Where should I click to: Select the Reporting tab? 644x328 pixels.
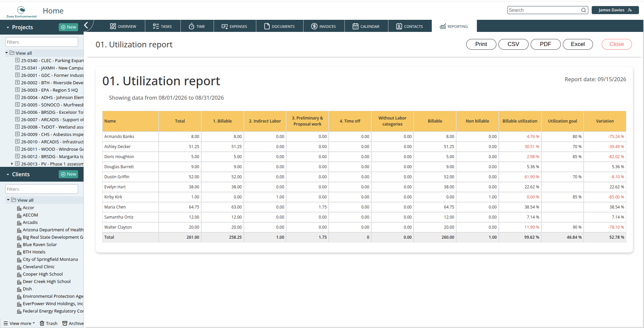click(x=454, y=26)
